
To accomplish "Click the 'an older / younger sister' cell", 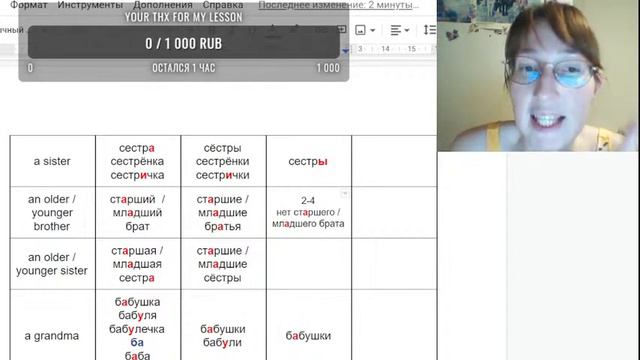I will click(52, 264).
